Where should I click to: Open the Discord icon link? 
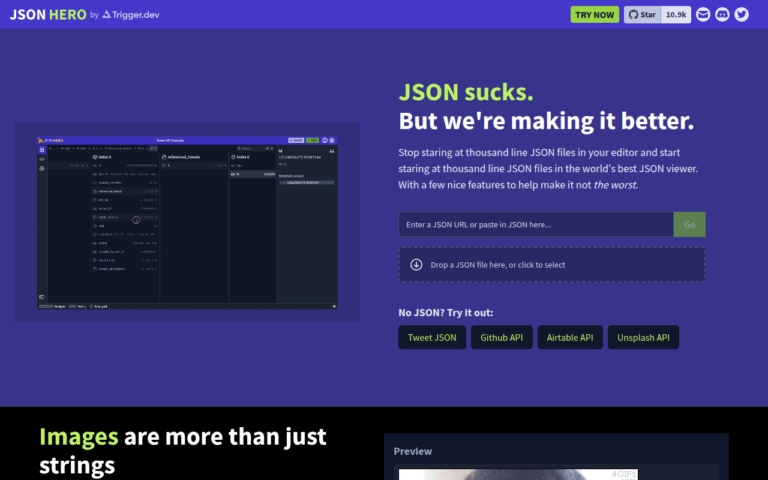tap(722, 15)
